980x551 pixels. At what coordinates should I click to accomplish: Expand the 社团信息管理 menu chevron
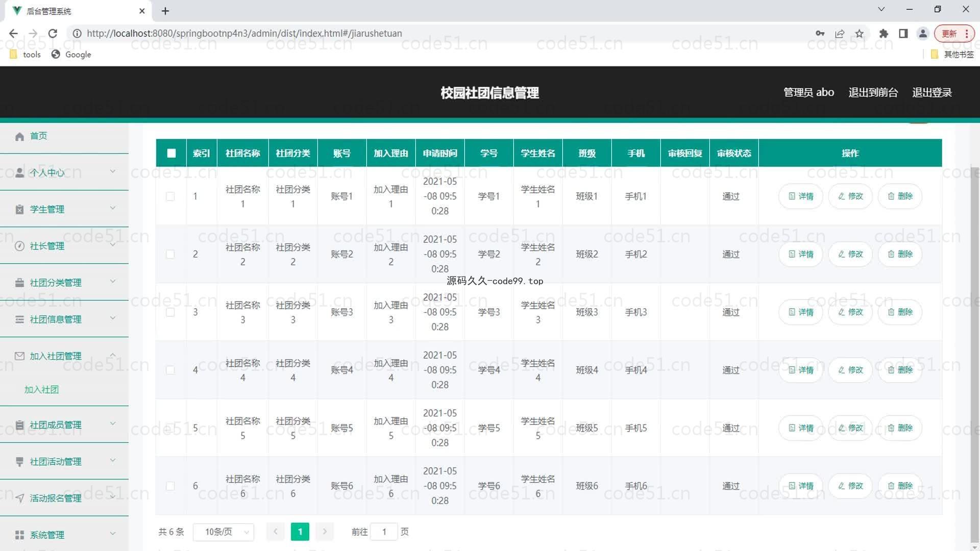[113, 318]
